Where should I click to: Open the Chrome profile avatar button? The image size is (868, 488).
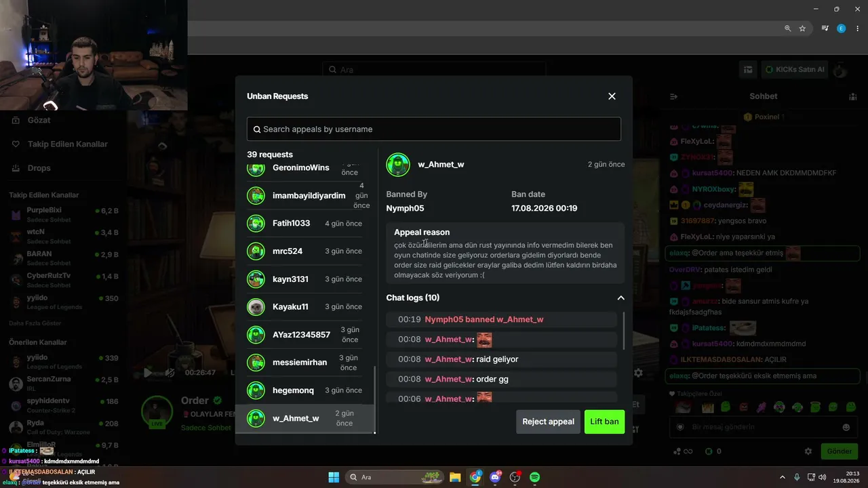coord(842,28)
